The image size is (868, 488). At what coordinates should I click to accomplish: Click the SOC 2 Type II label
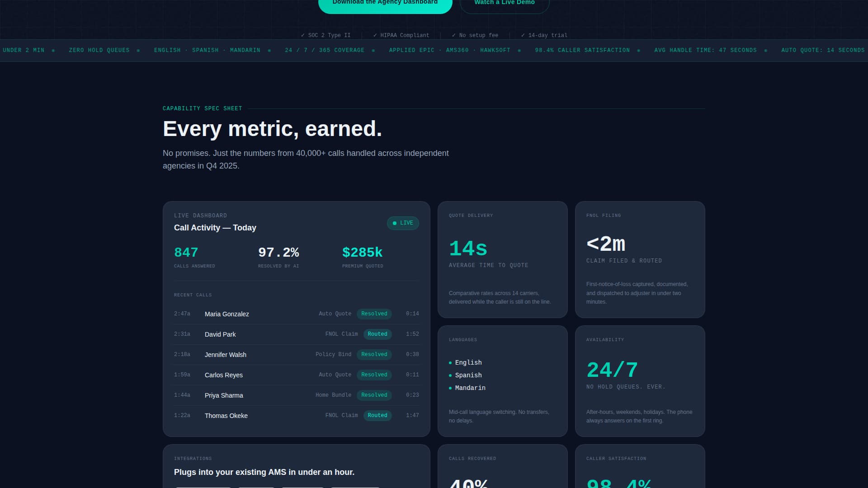point(325,35)
